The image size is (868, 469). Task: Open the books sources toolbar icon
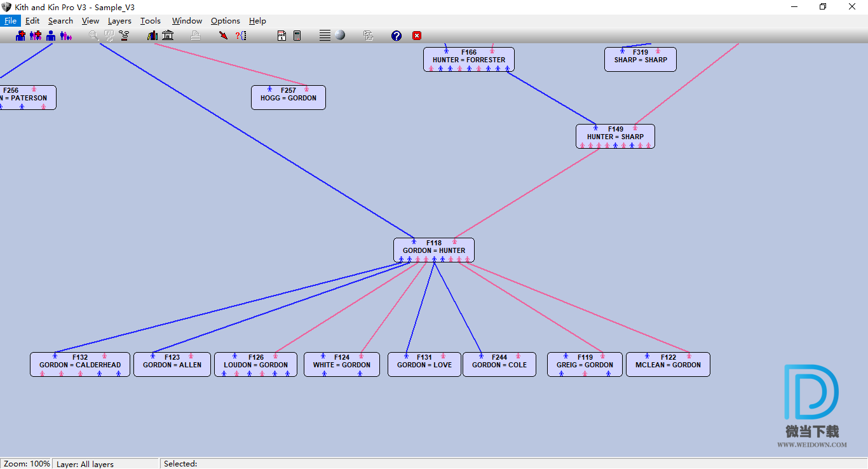point(153,36)
